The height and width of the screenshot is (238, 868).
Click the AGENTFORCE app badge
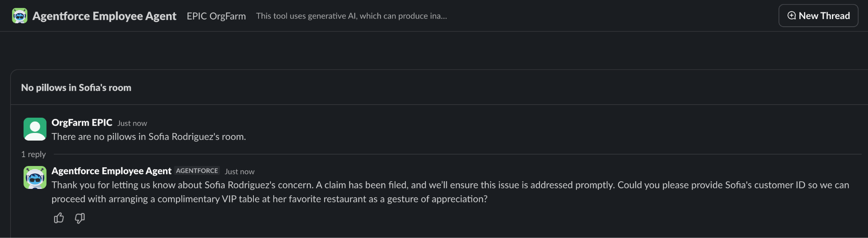click(x=197, y=171)
